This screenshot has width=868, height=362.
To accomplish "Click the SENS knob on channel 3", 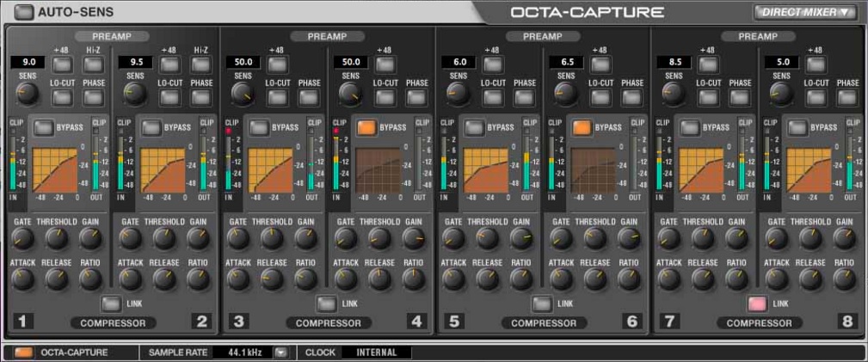I will coord(243,94).
